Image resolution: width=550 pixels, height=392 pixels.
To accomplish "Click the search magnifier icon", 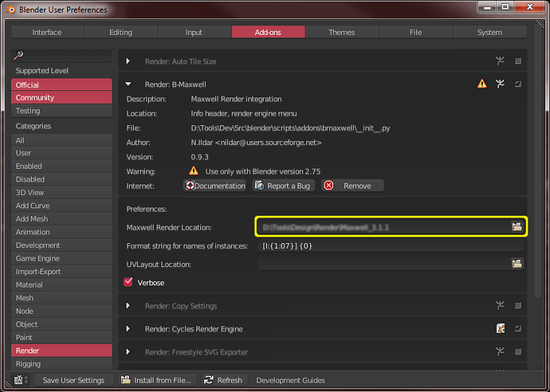I will click(18, 55).
